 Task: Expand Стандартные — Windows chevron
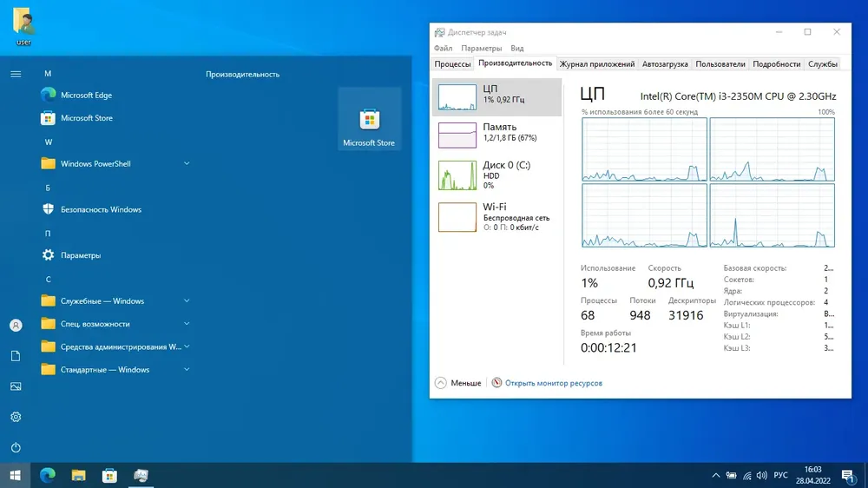187,369
